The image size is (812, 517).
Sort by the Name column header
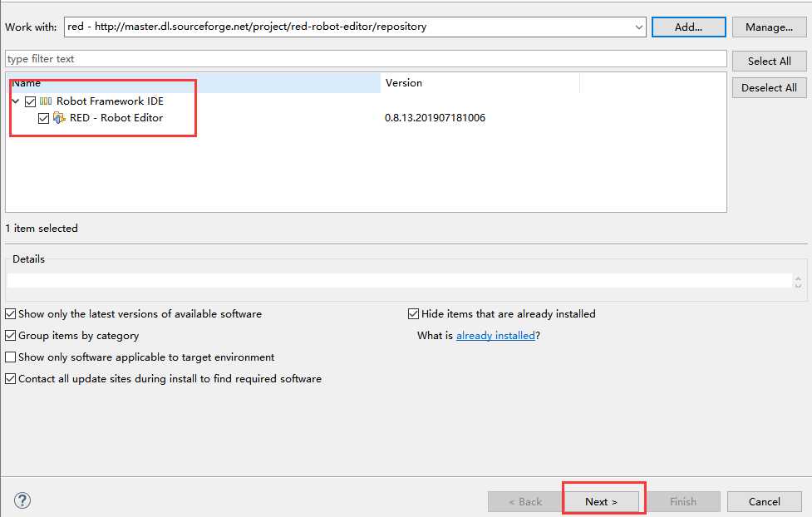[x=194, y=83]
